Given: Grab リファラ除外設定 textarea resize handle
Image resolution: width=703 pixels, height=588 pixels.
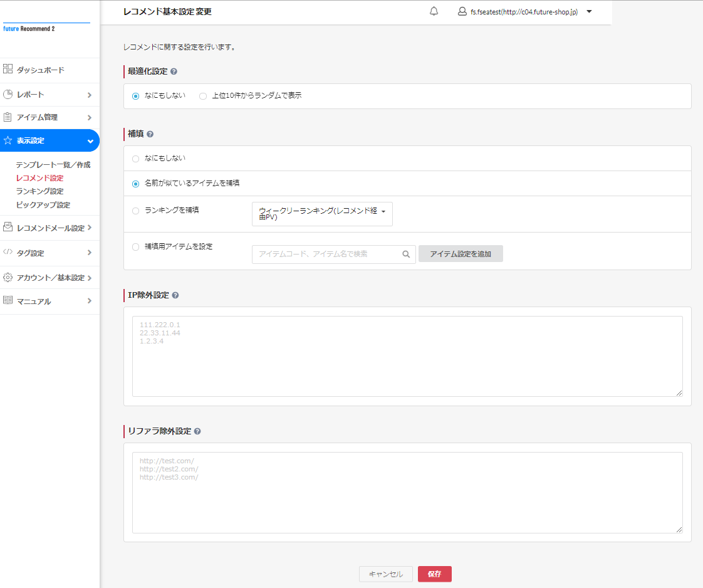Looking at the screenshot, I should click(x=679, y=530).
